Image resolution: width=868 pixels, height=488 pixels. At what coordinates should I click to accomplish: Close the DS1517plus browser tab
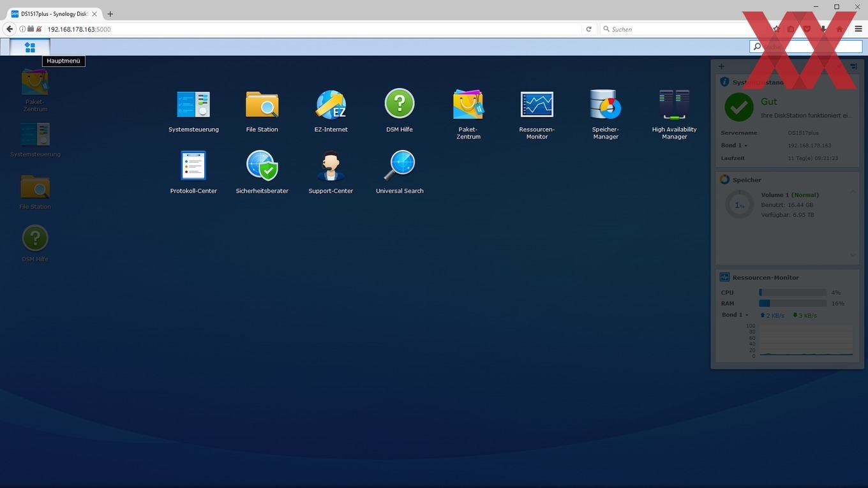(x=94, y=13)
